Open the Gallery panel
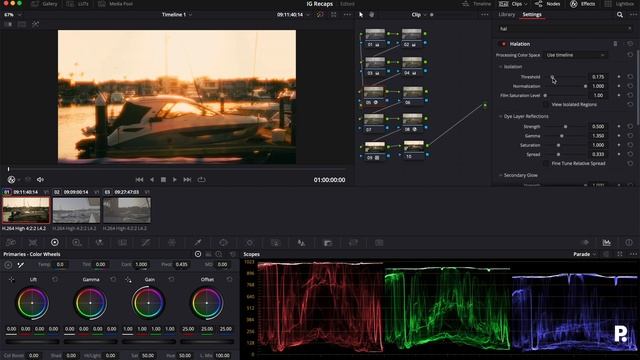The image size is (640, 360). click(44, 4)
